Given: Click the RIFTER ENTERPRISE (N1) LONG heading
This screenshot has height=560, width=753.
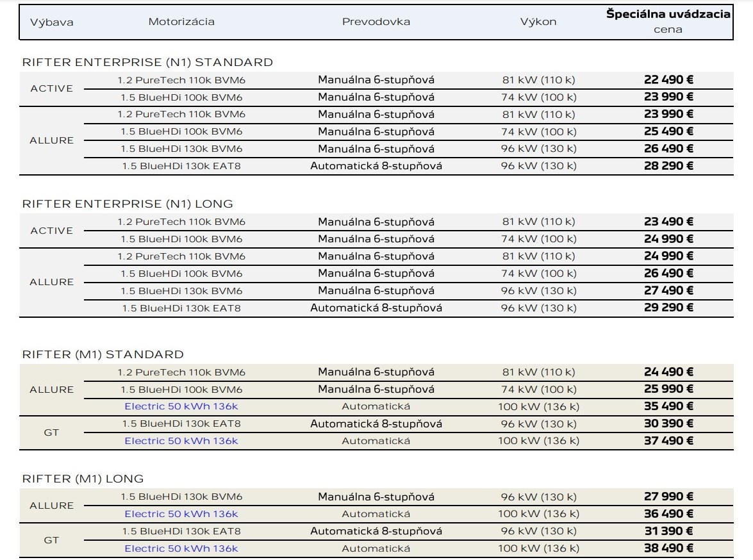Looking at the screenshot, I should tap(128, 204).
